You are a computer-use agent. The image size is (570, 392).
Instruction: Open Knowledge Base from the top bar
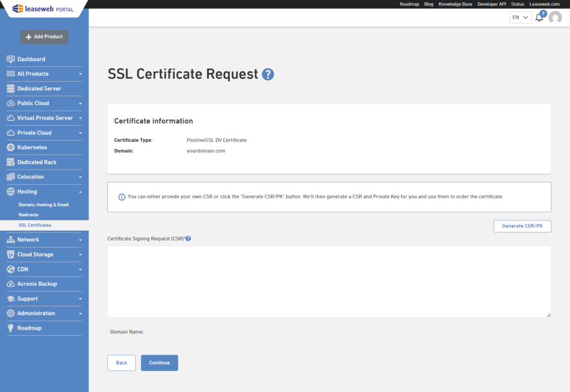(456, 4)
